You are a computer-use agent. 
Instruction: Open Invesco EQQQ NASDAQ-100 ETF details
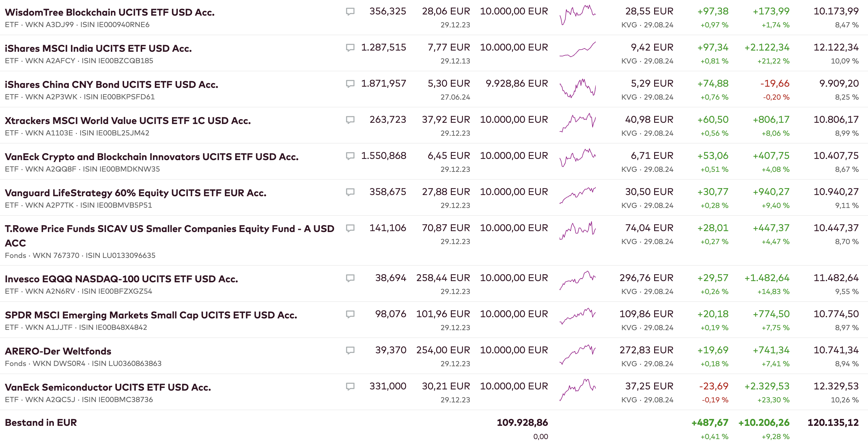121,279
